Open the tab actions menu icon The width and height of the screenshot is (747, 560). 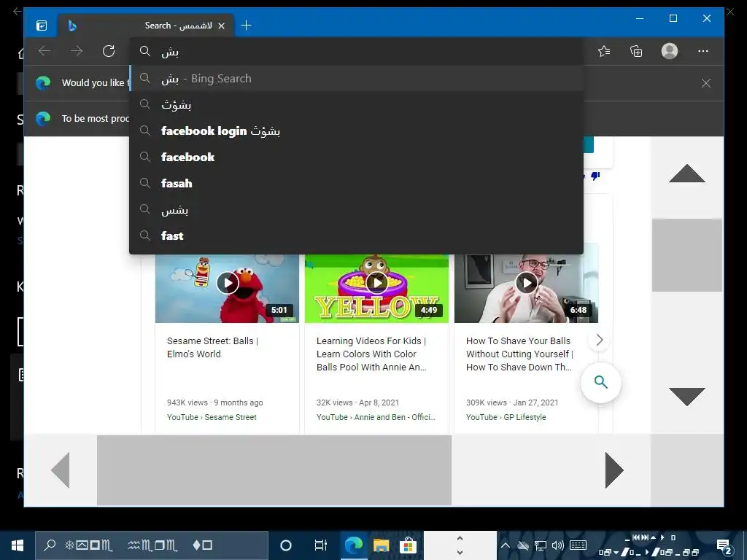pos(42,26)
